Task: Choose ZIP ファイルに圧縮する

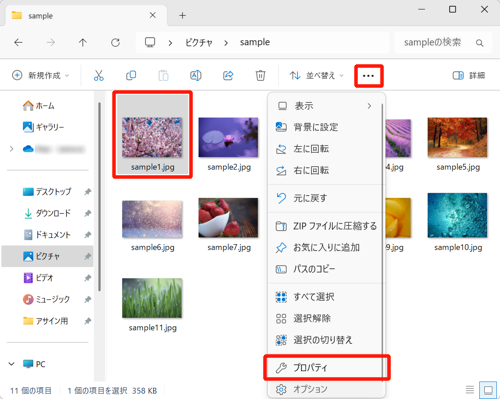Action: 325,226
